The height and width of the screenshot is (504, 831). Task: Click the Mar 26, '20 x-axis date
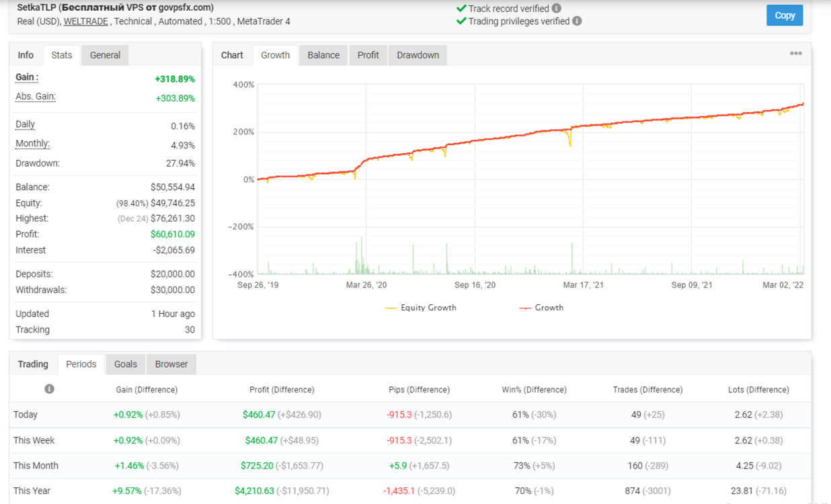click(x=366, y=286)
